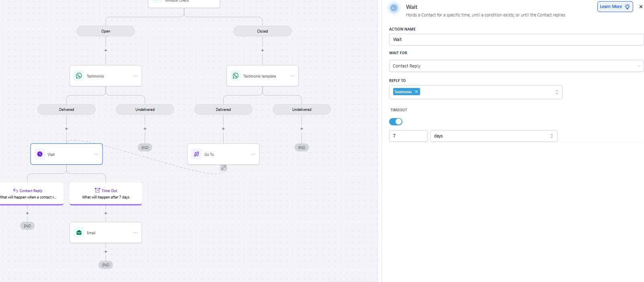This screenshot has height=282, width=644.
Task: Click the broken link icon below Go To
Action: (224, 168)
